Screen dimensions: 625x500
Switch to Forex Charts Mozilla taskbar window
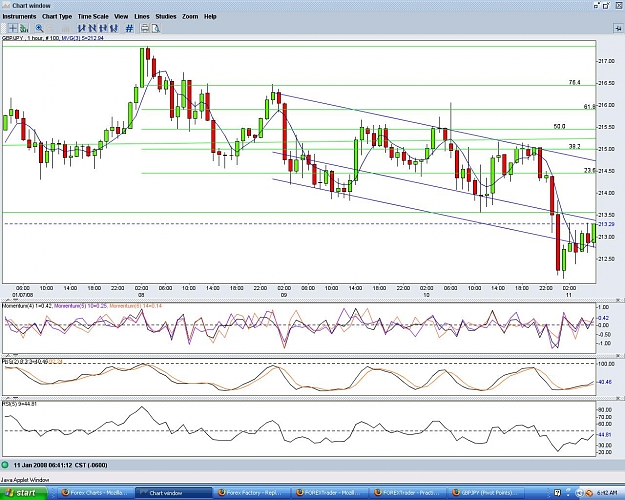pos(95,493)
